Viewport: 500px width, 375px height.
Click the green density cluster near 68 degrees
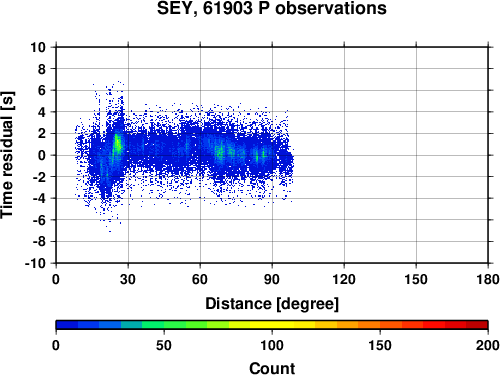click(x=220, y=153)
